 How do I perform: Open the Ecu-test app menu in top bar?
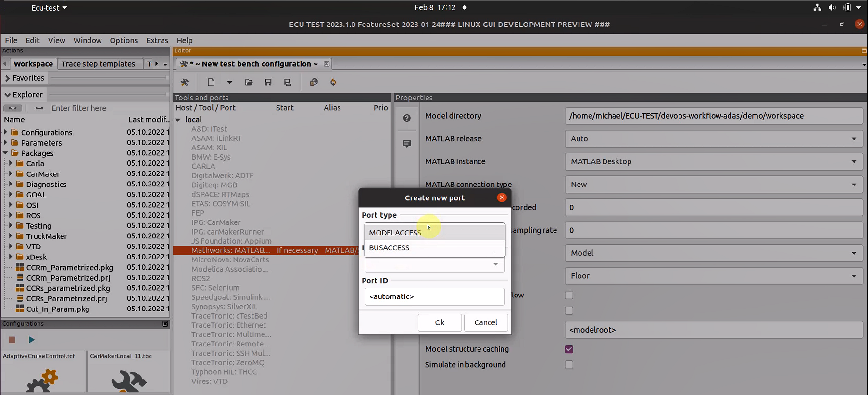tap(49, 8)
